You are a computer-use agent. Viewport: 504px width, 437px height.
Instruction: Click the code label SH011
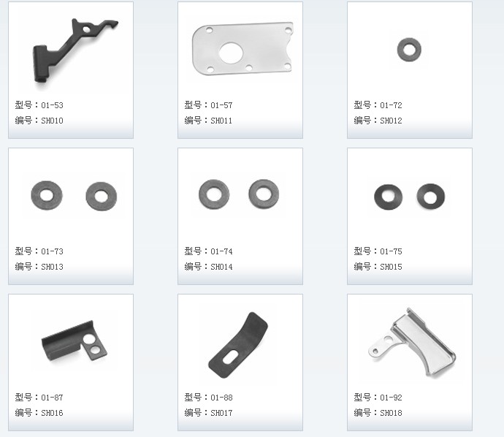pyautogui.click(x=208, y=121)
